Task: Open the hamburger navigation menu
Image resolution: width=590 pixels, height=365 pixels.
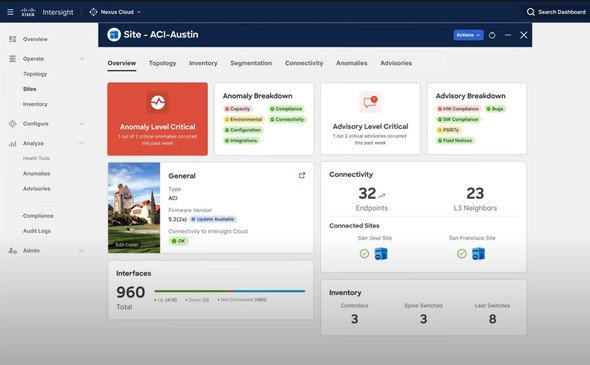Action: tap(11, 12)
